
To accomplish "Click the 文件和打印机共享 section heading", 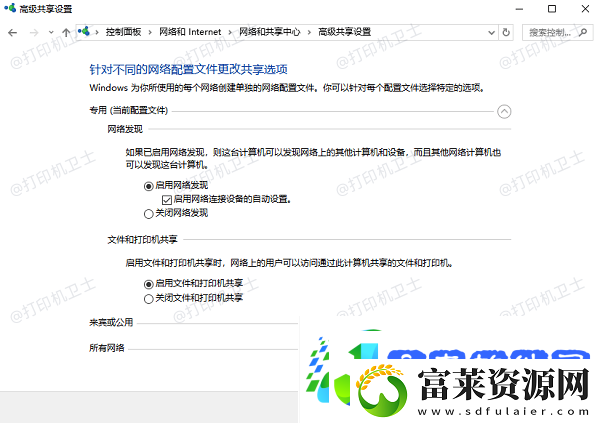I will pos(142,240).
